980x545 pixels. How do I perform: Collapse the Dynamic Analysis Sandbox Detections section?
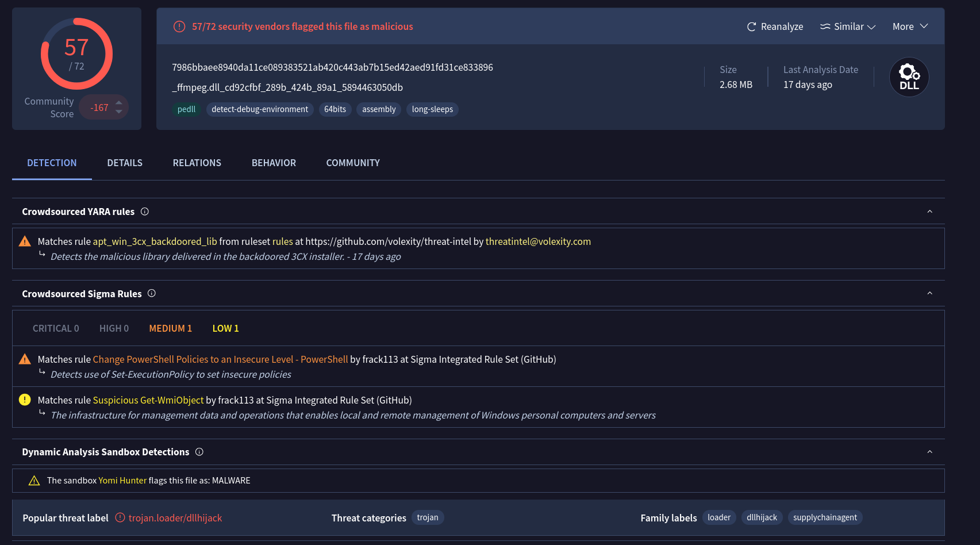929,452
